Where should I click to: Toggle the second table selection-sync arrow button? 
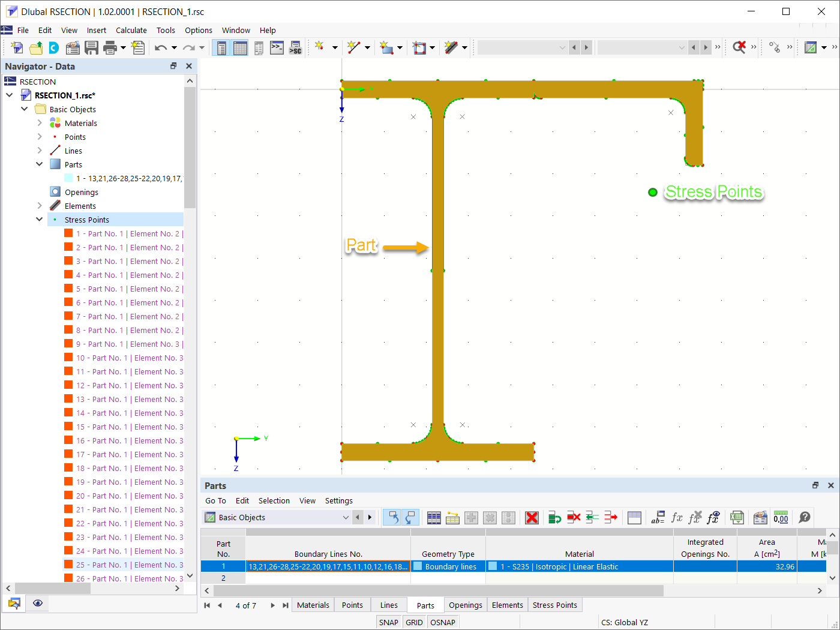tap(410, 518)
